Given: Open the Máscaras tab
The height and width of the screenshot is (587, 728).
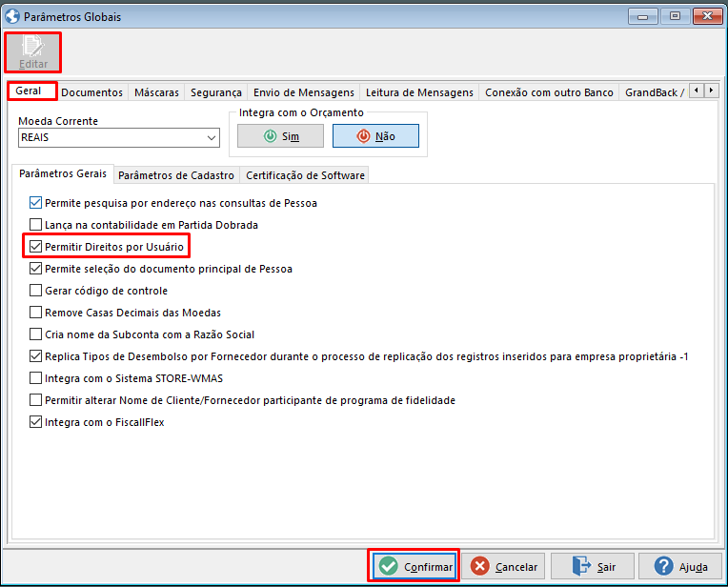Looking at the screenshot, I should (156, 92).
